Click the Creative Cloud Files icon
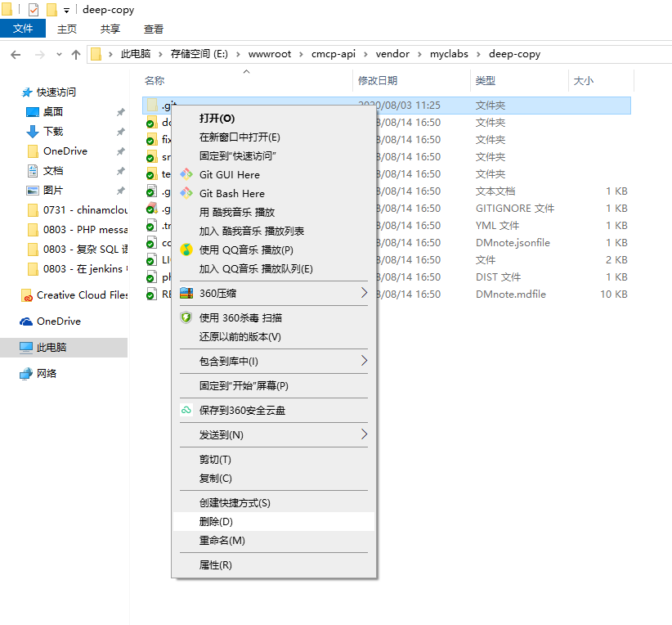Screen dimensions: 672x625 click(27, 295)
